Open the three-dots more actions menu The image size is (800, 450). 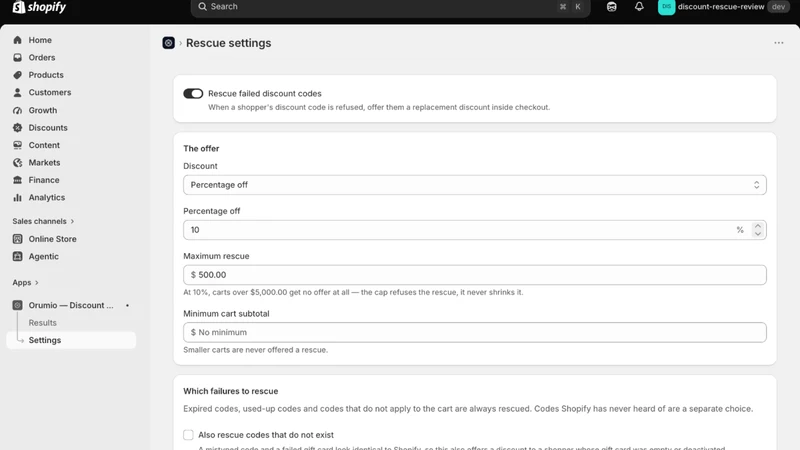click(779, 43)
